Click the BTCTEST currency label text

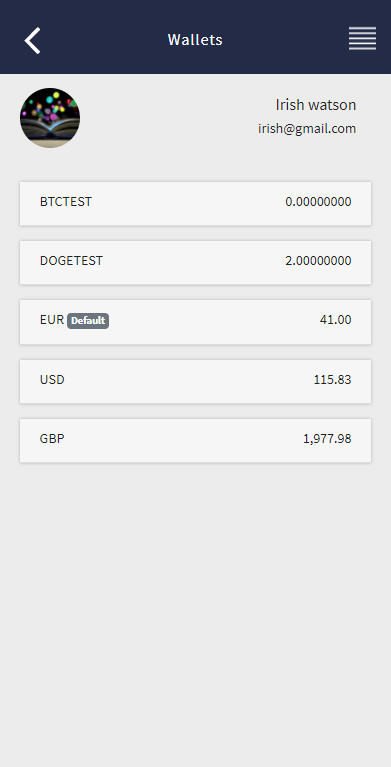pos(66,202)
